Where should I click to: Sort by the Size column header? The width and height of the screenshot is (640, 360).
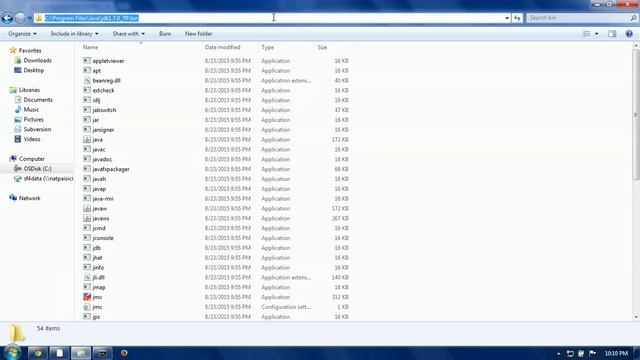coord(322,47)
